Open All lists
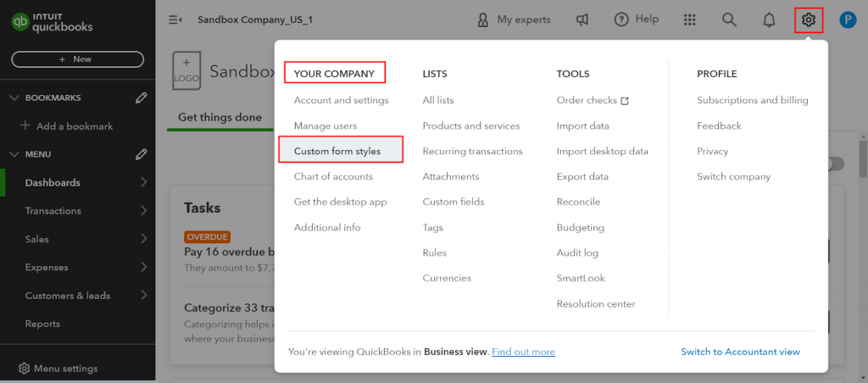The image size is (868, 383). coord(438,100)
